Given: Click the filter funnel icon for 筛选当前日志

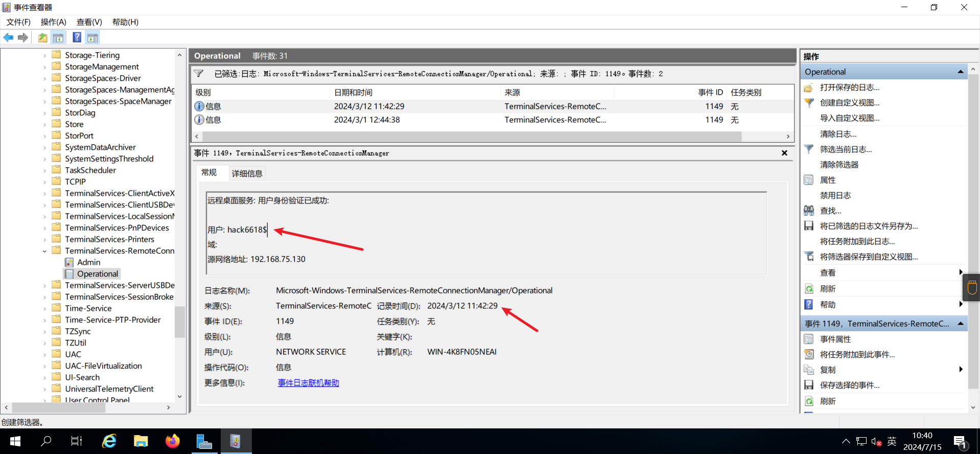Looking at the screenshot, I should (809, 149).
